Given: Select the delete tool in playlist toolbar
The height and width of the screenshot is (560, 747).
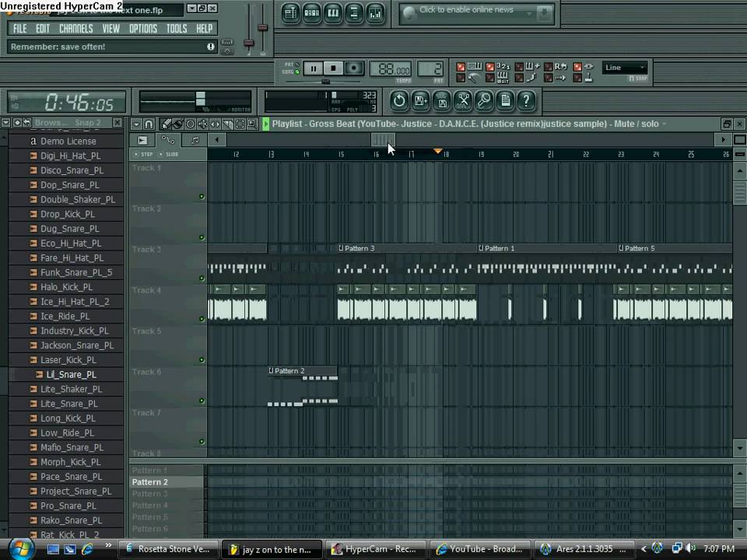Looking at the screenshot, I should (190, 124).
